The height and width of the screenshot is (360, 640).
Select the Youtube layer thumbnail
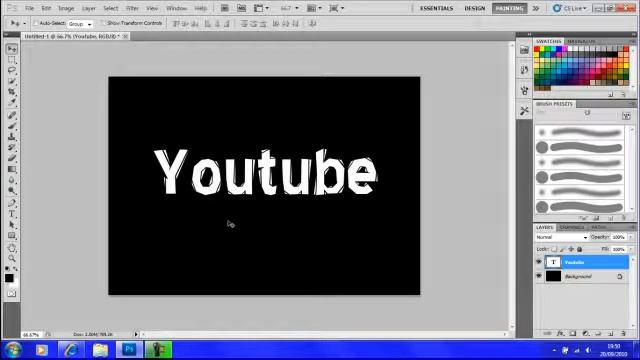pyautogui.click(x=553, y=262)
